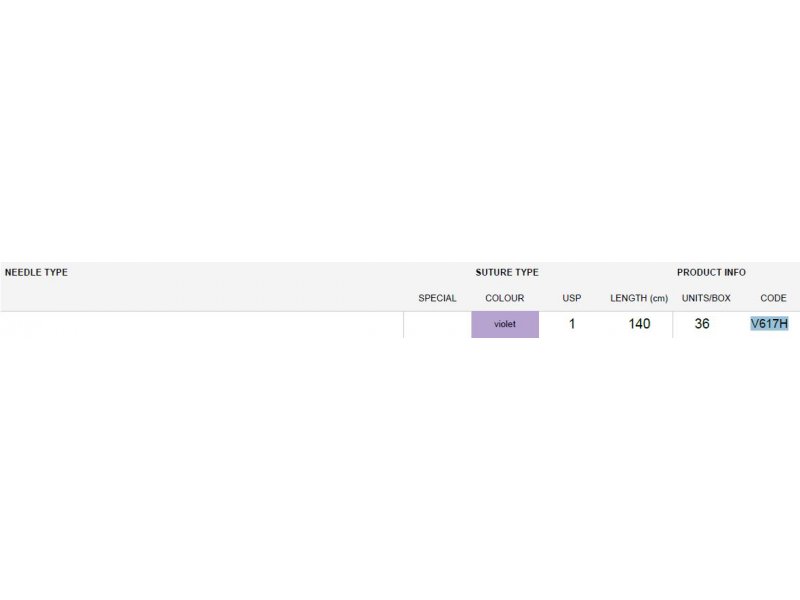Click the CODE column header
The image size is (800, 600).
point(773,298)
